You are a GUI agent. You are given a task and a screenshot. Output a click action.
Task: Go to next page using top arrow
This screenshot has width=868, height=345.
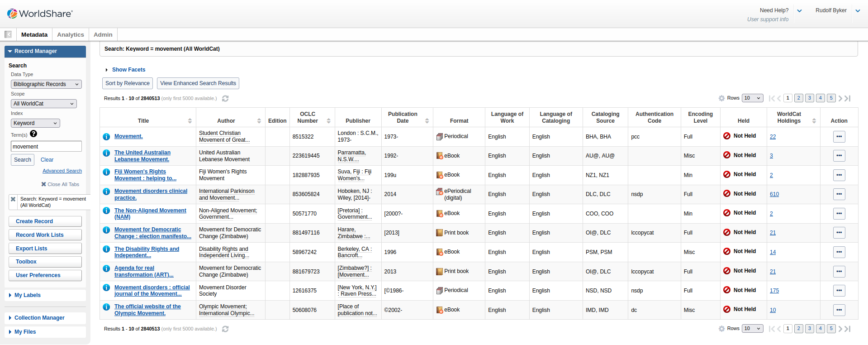pos(840,98)
